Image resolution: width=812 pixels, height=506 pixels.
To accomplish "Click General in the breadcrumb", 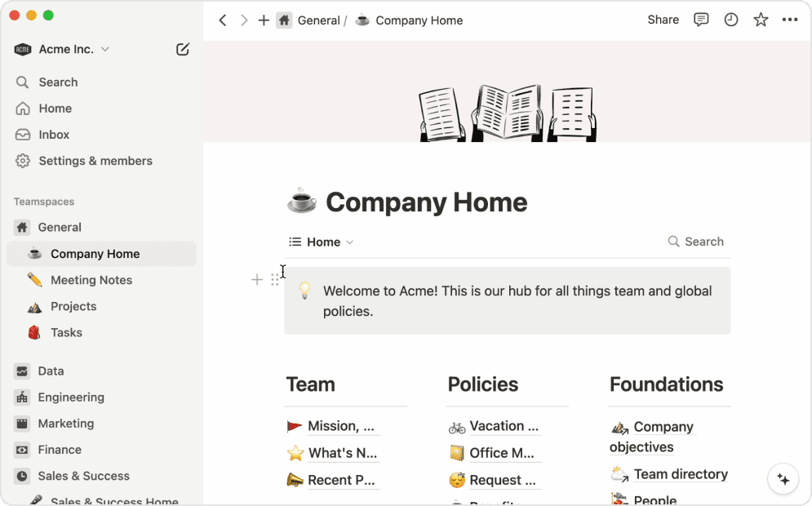I will [x=318, y=20].
